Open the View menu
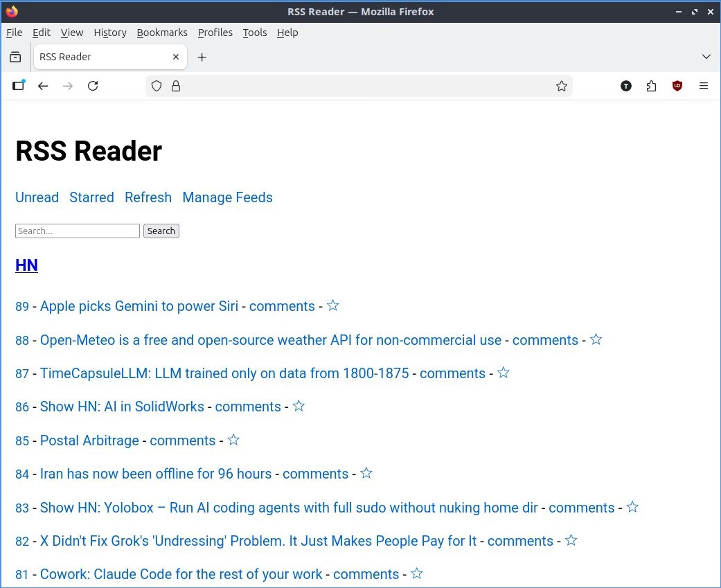Image resolution: width=721 pixels, height=588 pixels. [72, 33]
